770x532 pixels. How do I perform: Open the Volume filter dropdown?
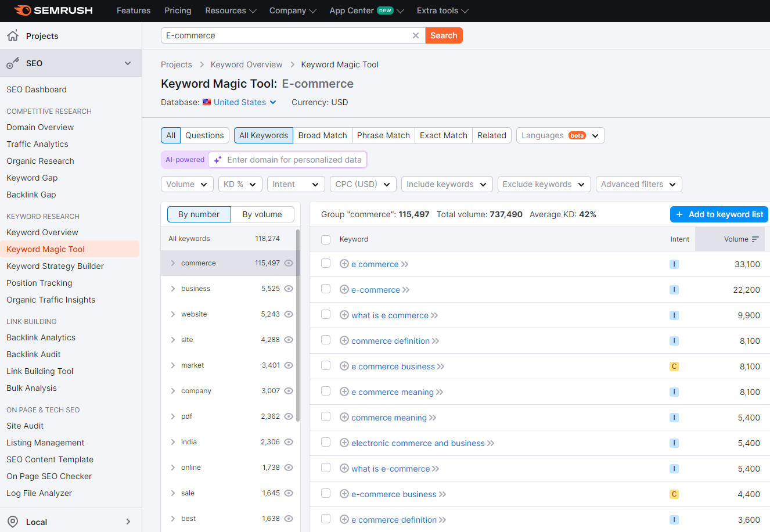pyautogui.click(x=187, y=184)
